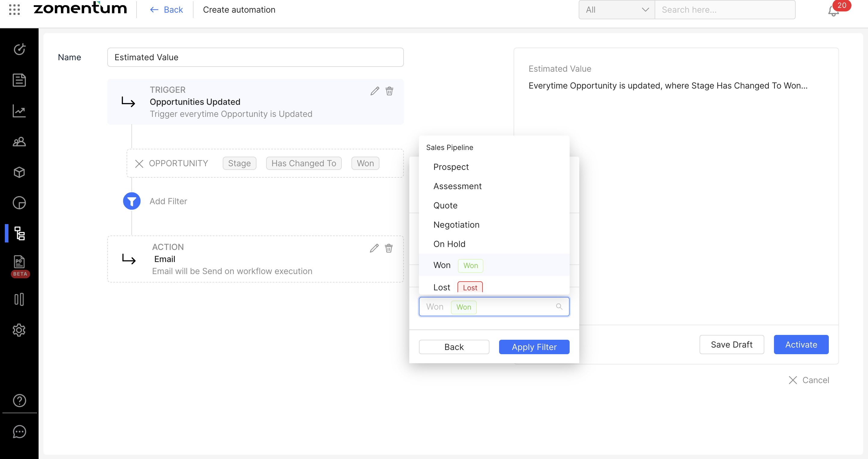Open Settings gear in the sidebar
Screen dimensions: 868x459
coord(19,330)
